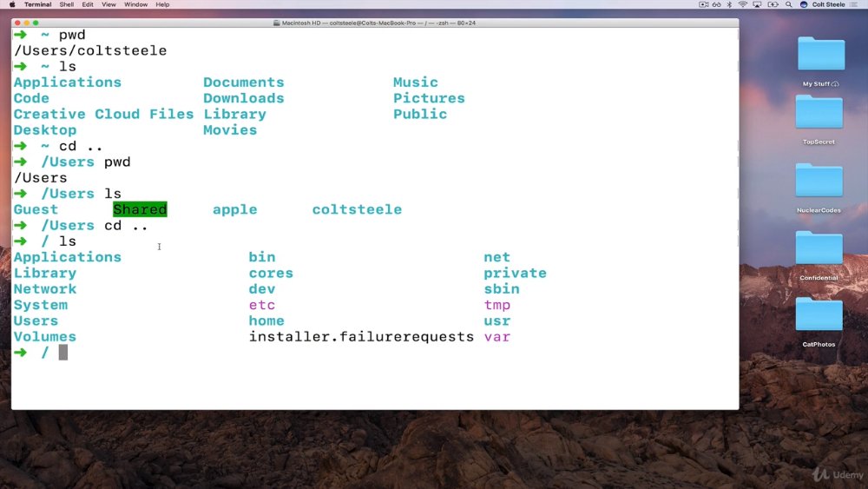This screenshot has width=868, height=489.
Task: Open the Shell menu
Action: (67, 4)
